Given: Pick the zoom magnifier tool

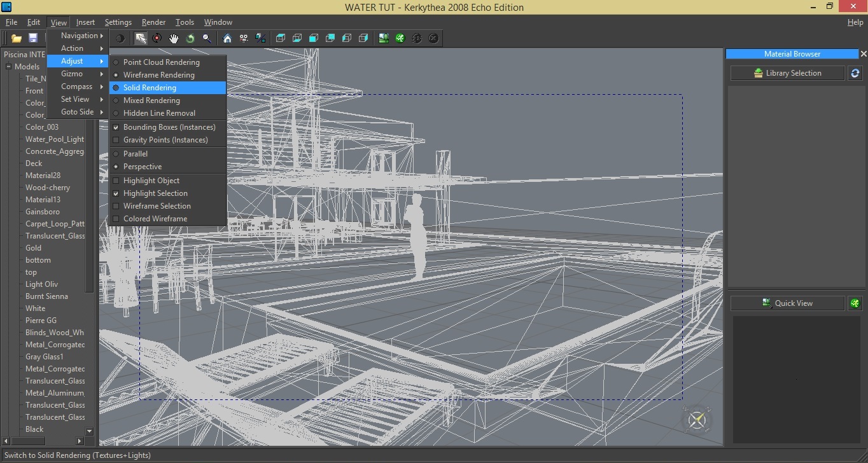Looking at the screenshot, I should tap(206, 38).
